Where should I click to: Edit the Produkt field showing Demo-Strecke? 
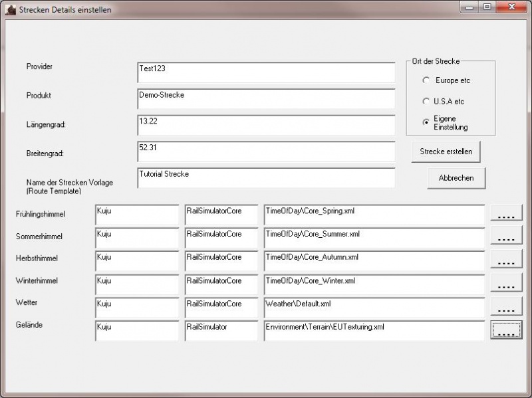click(266, 99)
